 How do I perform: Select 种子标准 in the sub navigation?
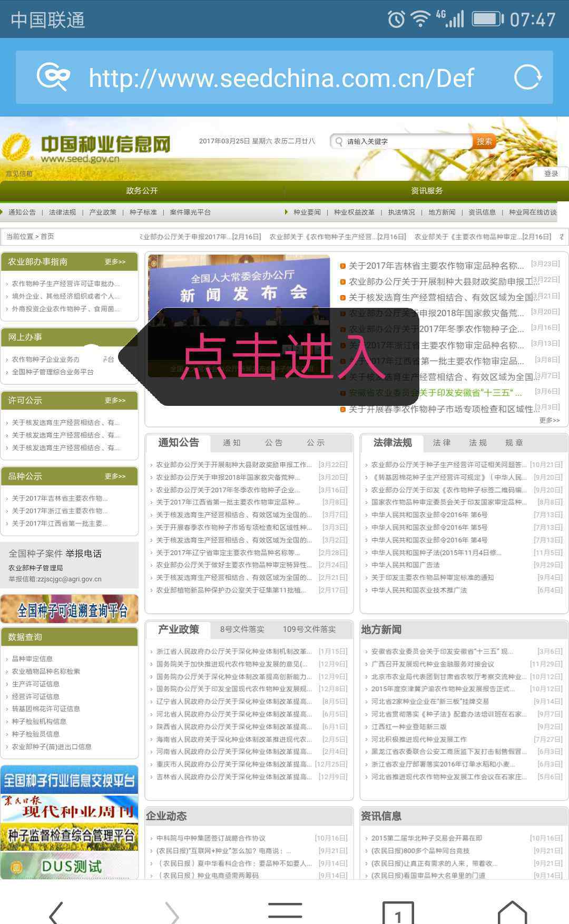(143, 212)
